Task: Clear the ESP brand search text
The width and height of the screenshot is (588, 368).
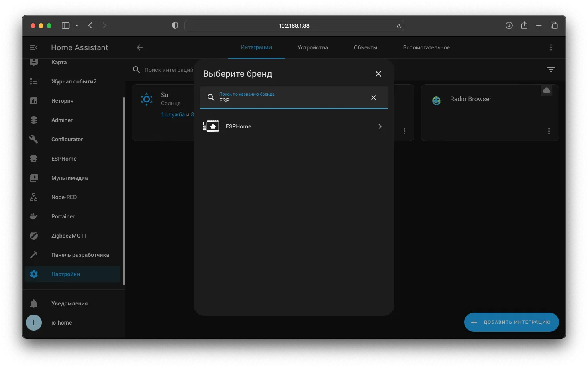Action: [x=374, y=98]
